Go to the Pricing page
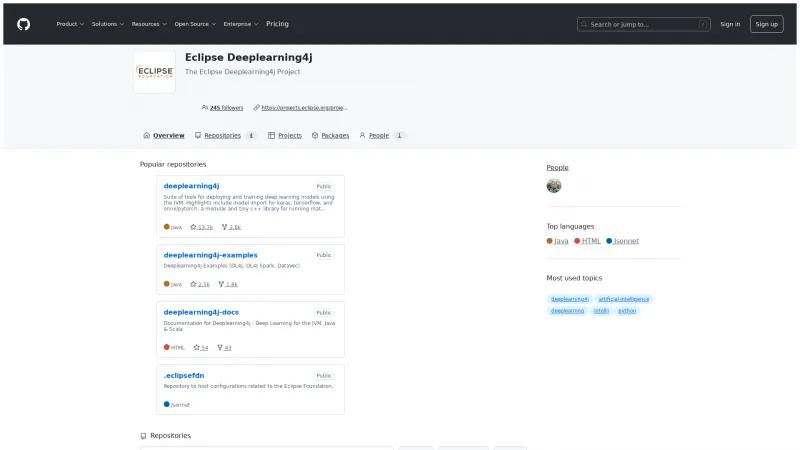 (277, 24)
